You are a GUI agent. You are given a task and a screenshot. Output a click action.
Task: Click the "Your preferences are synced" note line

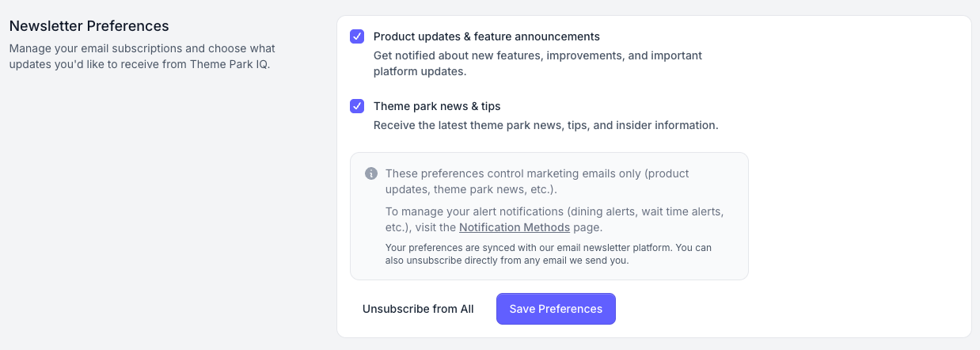click(x=548, y=248)
